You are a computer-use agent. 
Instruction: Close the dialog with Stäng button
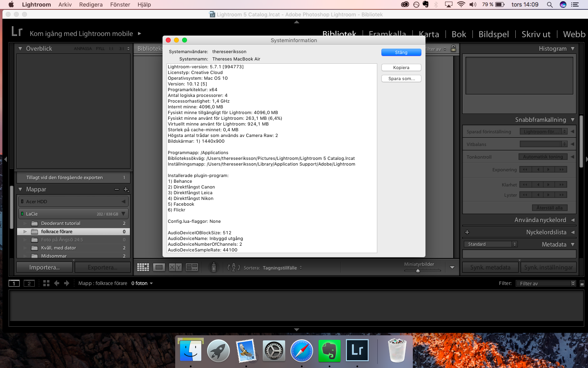point(401,52)
